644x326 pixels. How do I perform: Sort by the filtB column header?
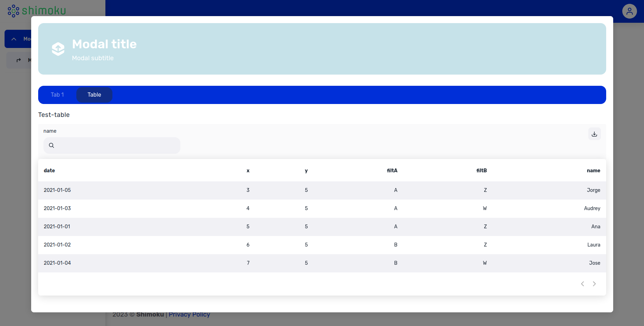tap(481, 171)
